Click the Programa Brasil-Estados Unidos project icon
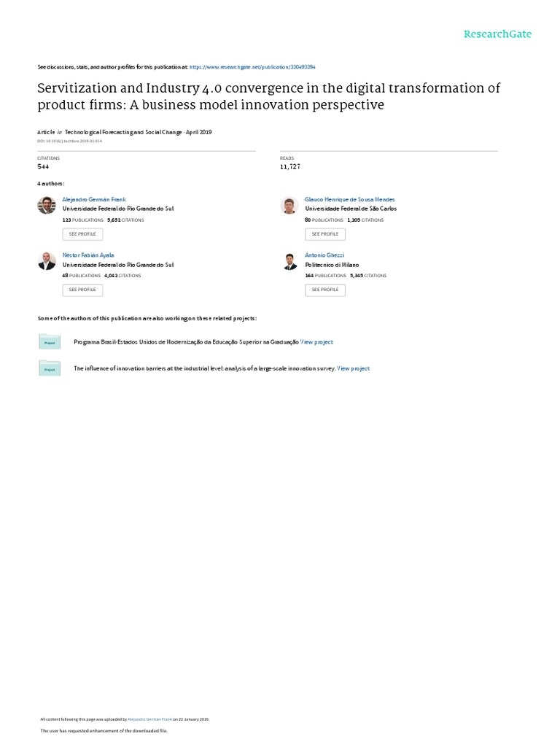The width and height of the screenshot is (560, 747). [50, 341]
